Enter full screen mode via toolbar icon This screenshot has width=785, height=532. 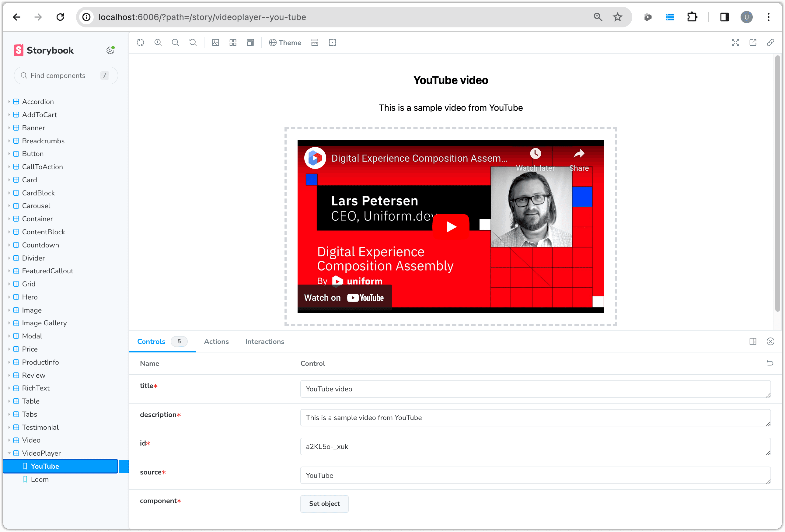click(735, 43)
